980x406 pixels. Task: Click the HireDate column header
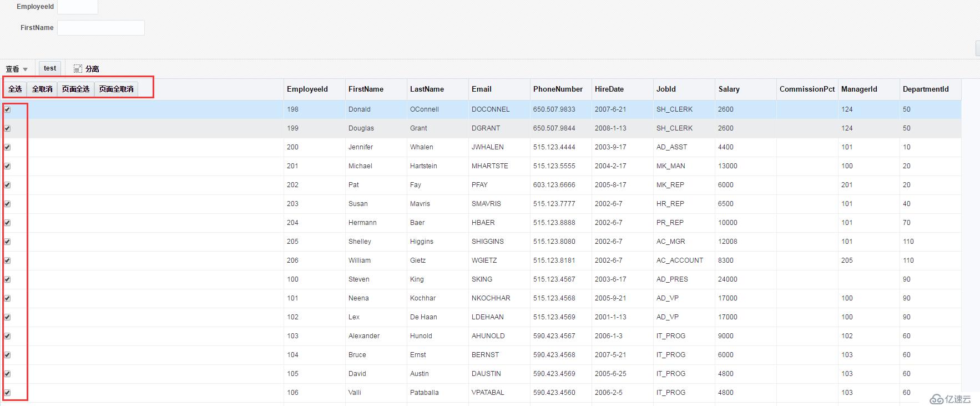[x=622, y=89]
